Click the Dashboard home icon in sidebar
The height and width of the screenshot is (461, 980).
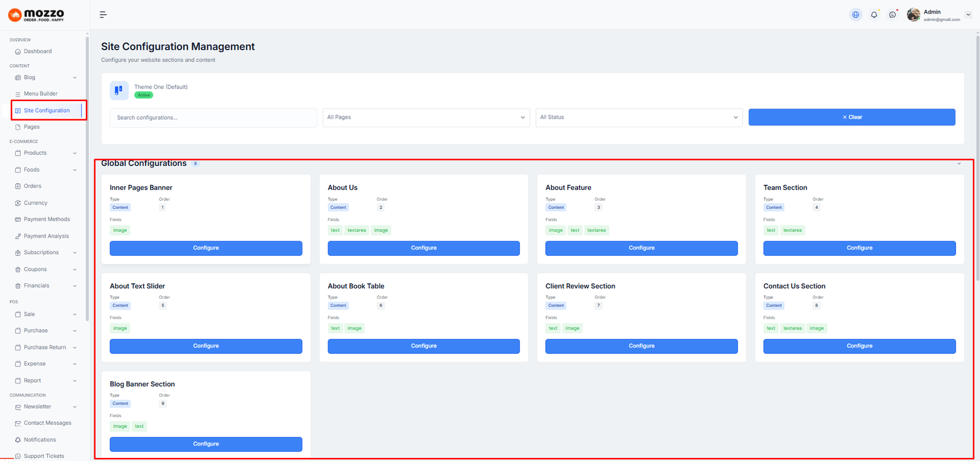pos(18,51)
